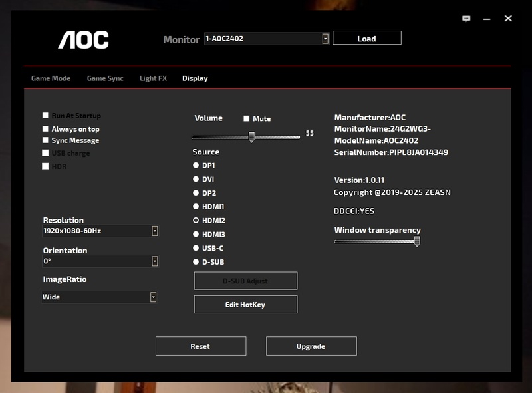Select D-SUB source
The image size is (532, 393).
point(196,261)
